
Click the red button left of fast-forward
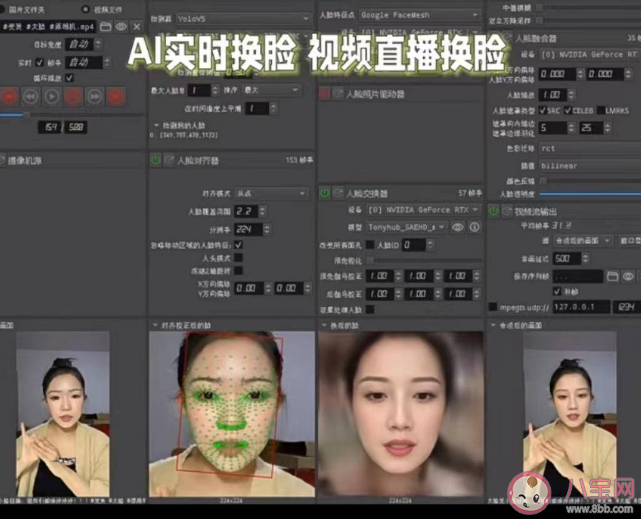coord(73,96)
